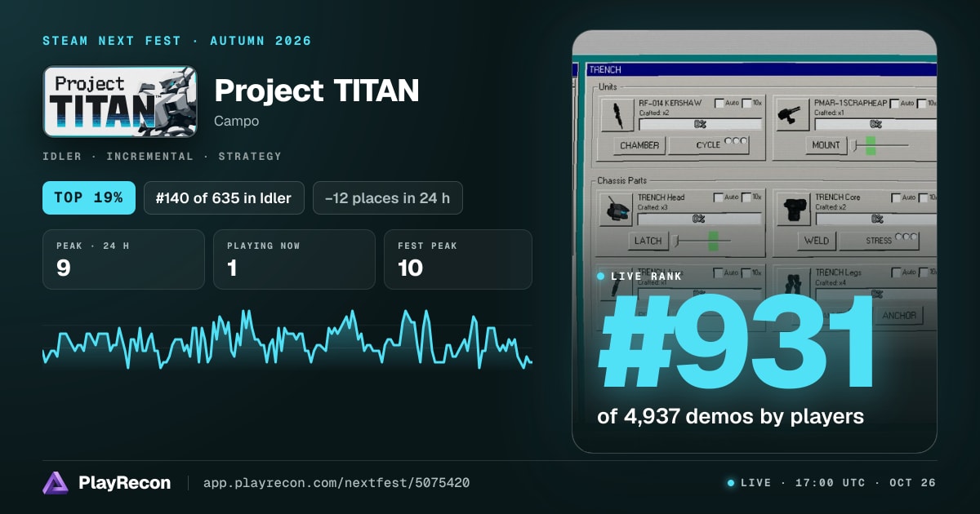Click 'STEAM NEXT FEST · AUTUMN 2026' header
The width and height of the screenshot is (980, 514).
(x=177, y=41)
